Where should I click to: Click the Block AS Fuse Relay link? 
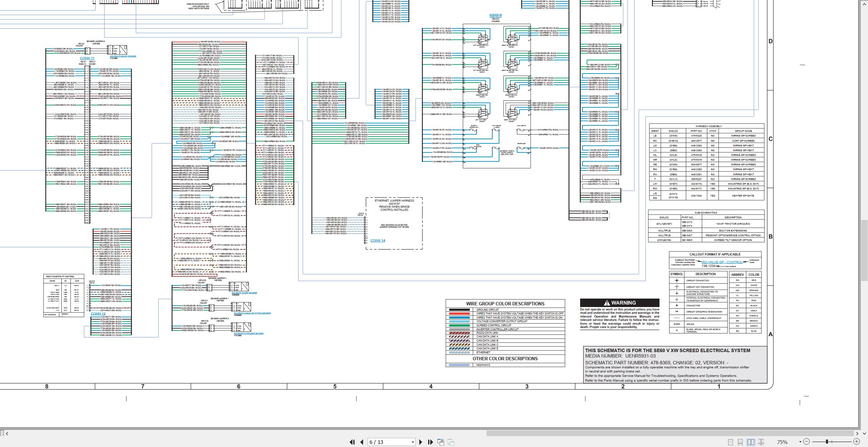pyautogui.click(x=496, y=16)
